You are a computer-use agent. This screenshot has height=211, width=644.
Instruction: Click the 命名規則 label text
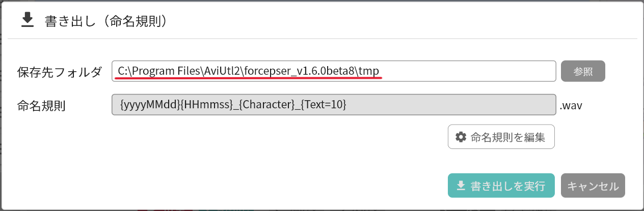(x=41, y=106)
